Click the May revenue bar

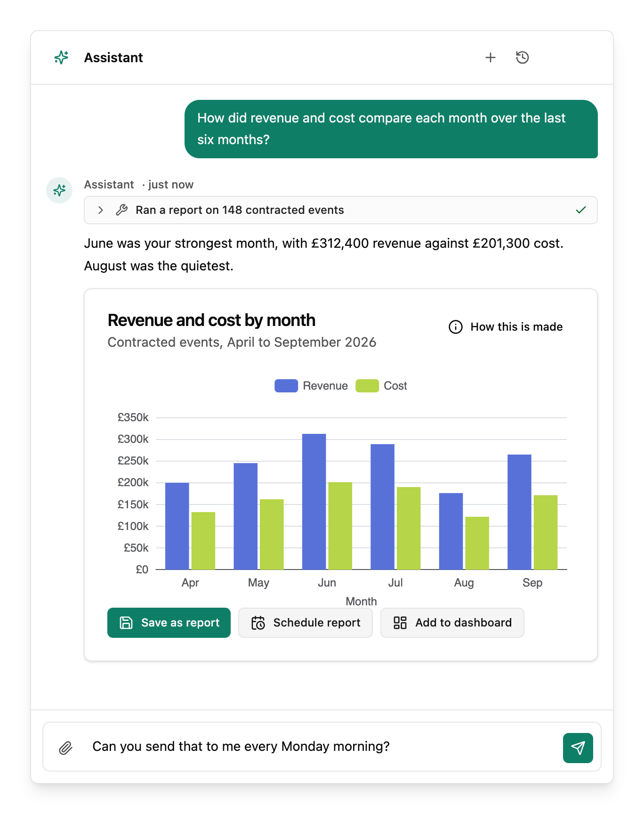(246, 516)
